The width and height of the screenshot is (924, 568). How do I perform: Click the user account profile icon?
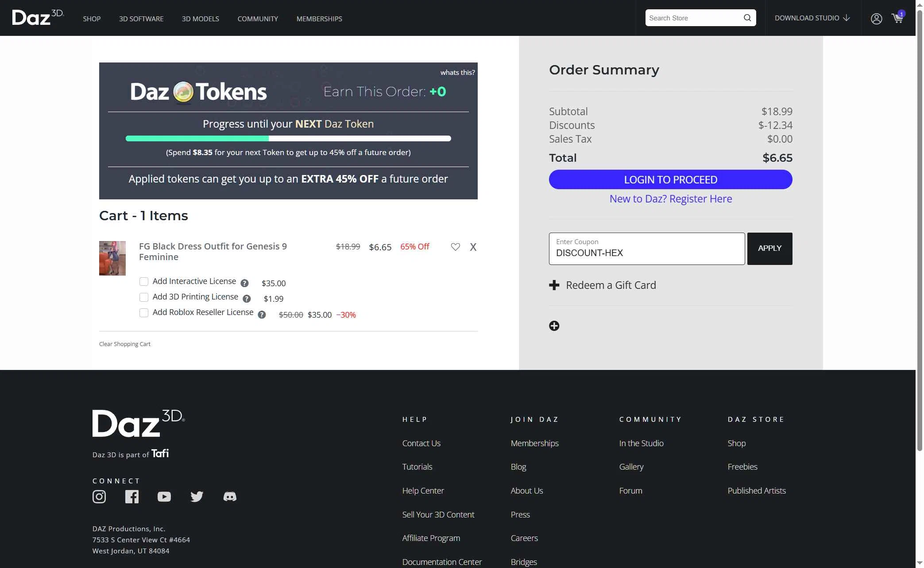click(876, 19)
